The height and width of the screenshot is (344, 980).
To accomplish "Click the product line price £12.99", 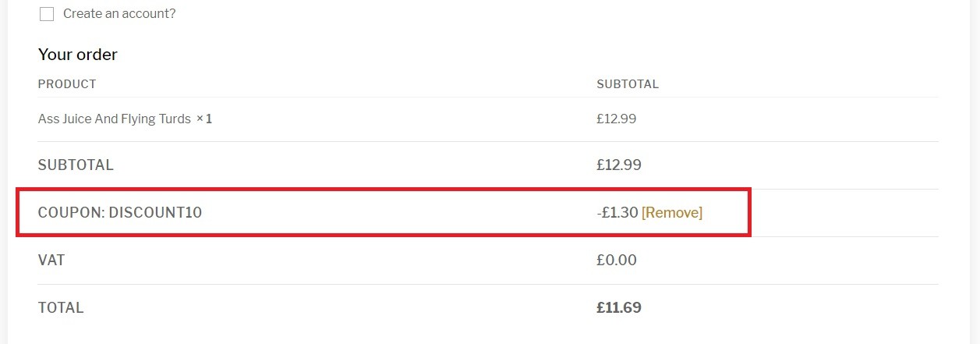I will point(617,119).
